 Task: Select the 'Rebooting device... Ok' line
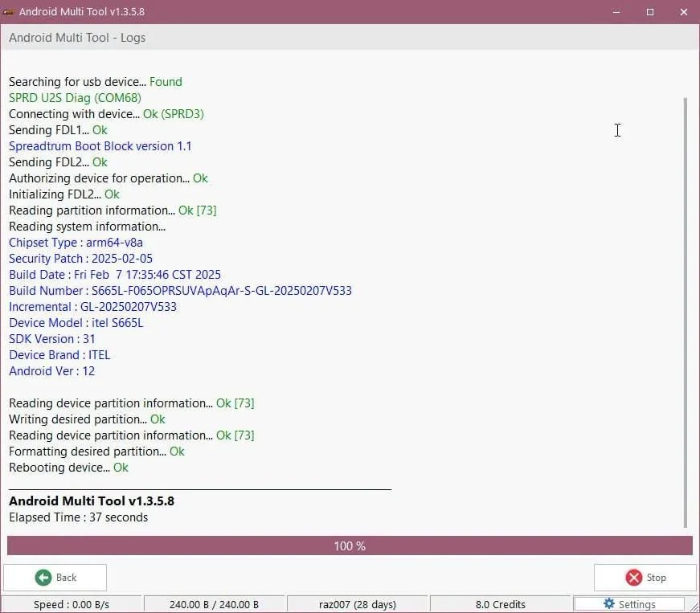[69, 467]
